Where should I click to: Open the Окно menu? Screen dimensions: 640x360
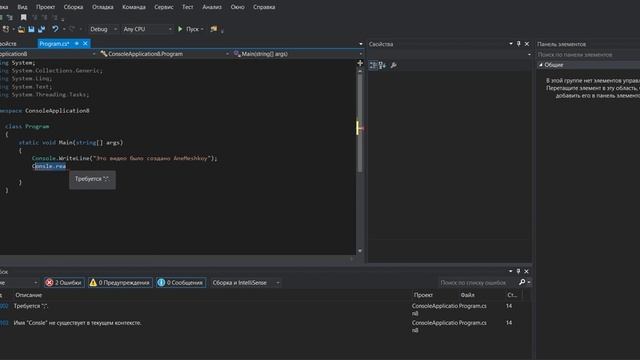tap(237, 7)
